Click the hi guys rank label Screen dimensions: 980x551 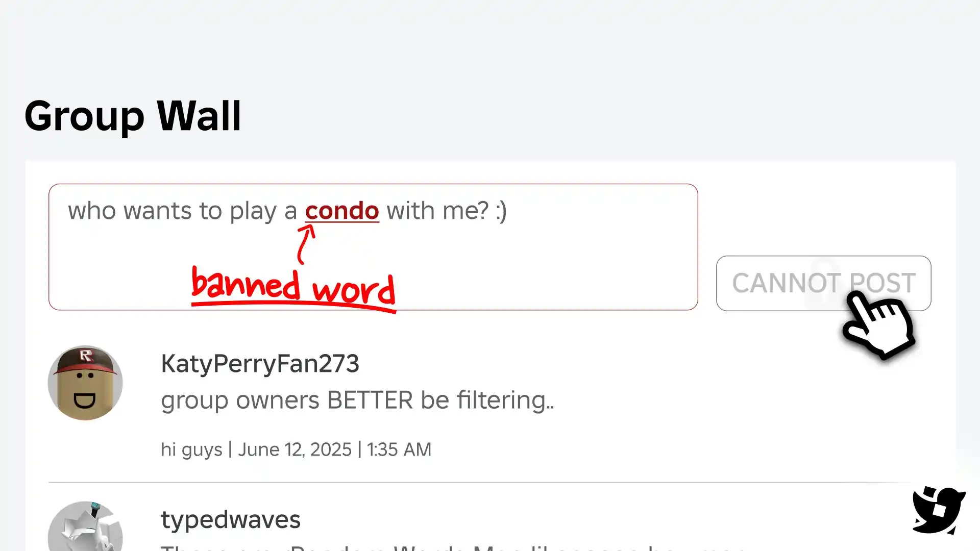pos(191,449)
